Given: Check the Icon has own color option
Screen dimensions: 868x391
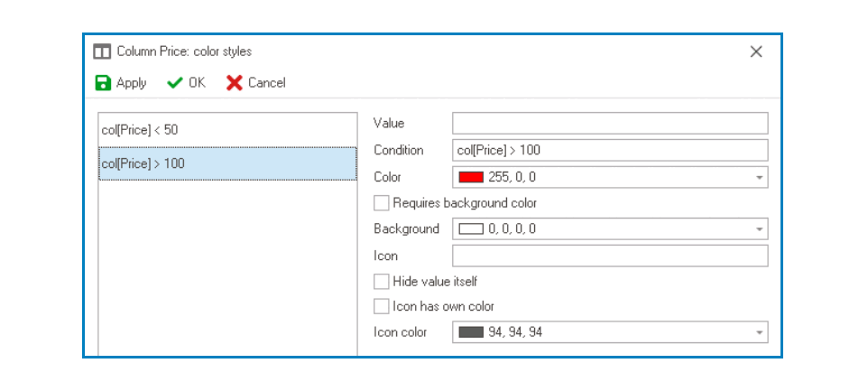Looking at the screenshot, I should pos(382,306).
